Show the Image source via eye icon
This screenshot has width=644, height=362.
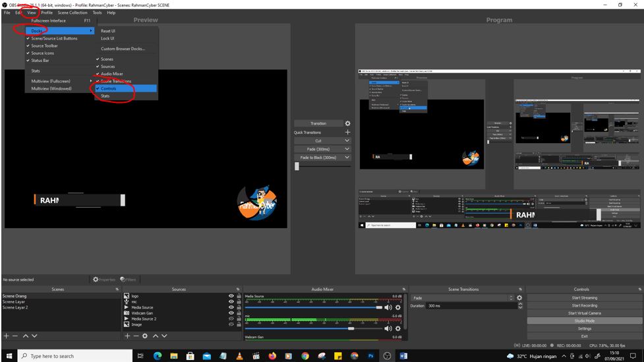point(231,324)
